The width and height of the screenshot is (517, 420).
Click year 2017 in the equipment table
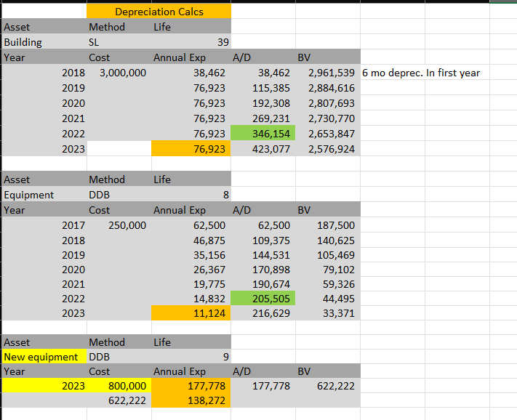(x=44, y=225)
